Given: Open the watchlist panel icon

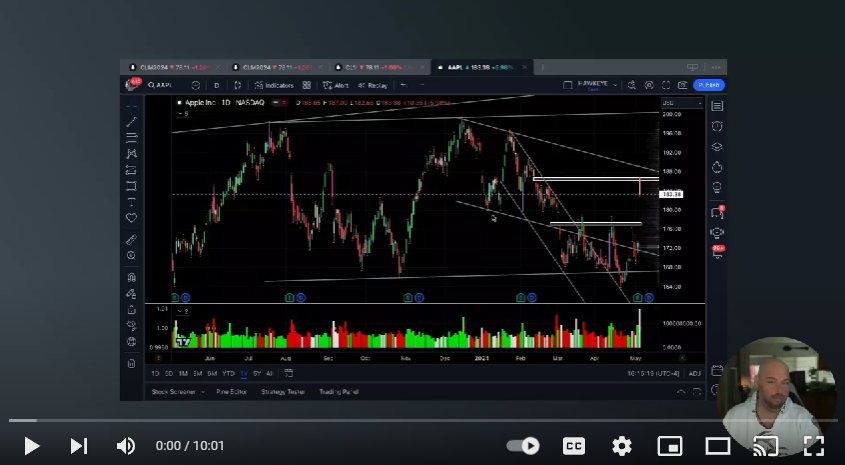Looking at the screenshot, I should [x=717, y=105].
